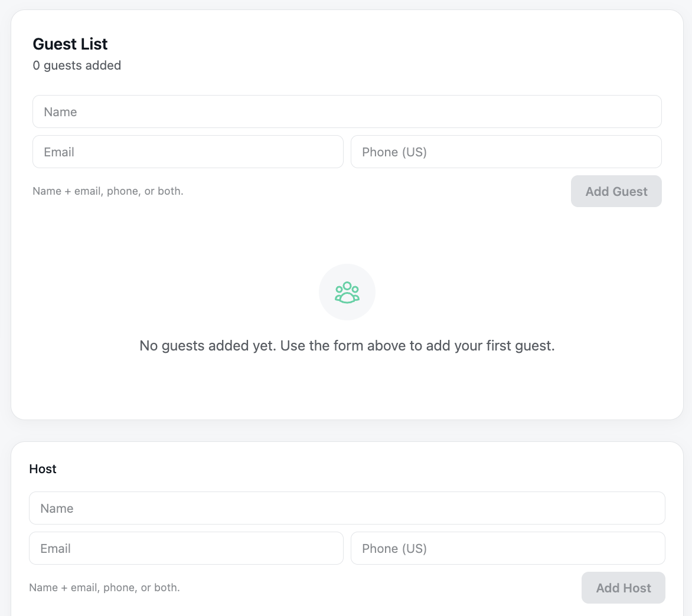Focus the Guest List Name field
Viewport: 692px width, 616px height.
coord(347,112)
